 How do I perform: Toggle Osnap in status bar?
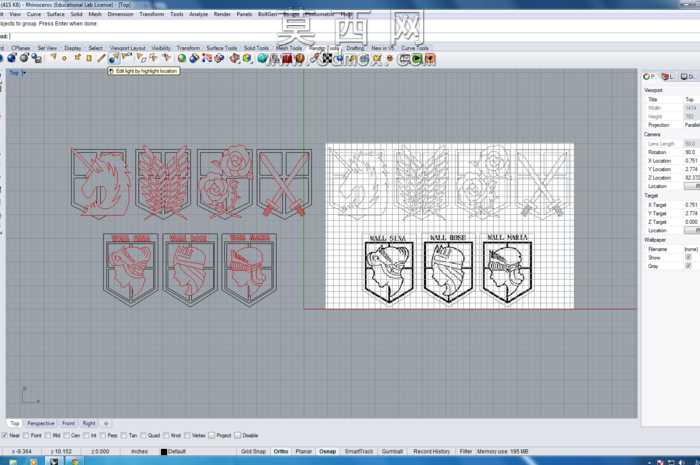point(327,452)
